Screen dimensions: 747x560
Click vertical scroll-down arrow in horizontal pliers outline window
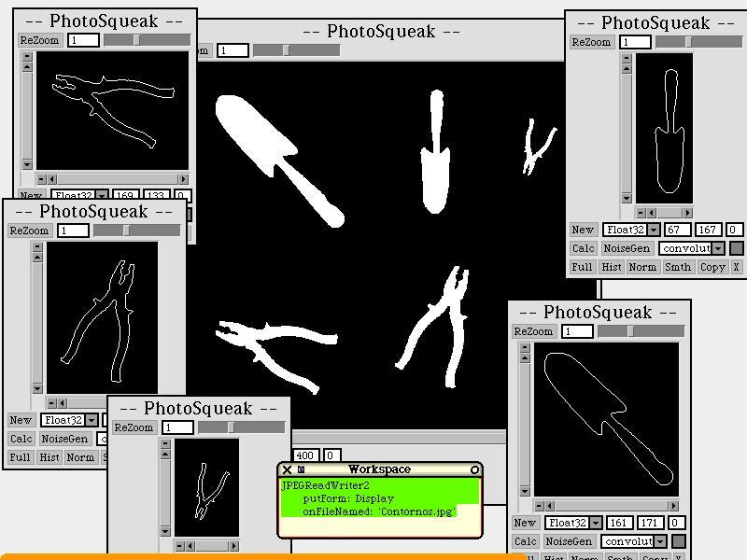pyautogui.click(x=27, y=165)
